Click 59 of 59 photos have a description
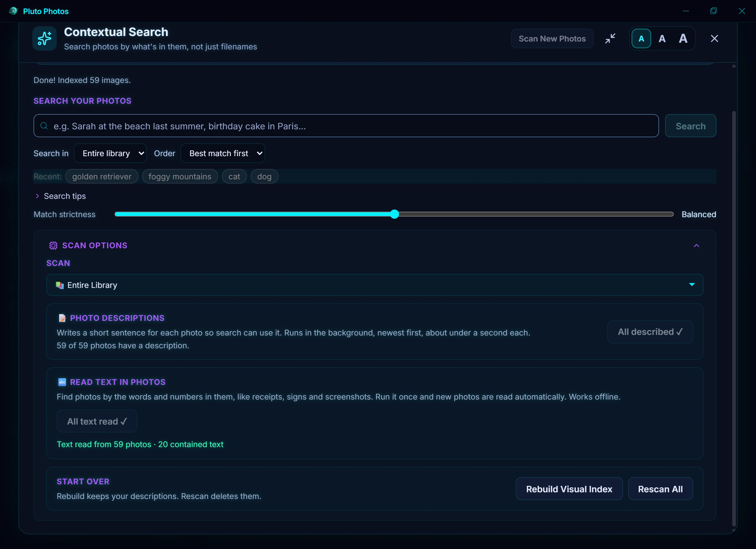Viewport: 756px width, 549px height. pyautogui.click(x=123, y=346)
